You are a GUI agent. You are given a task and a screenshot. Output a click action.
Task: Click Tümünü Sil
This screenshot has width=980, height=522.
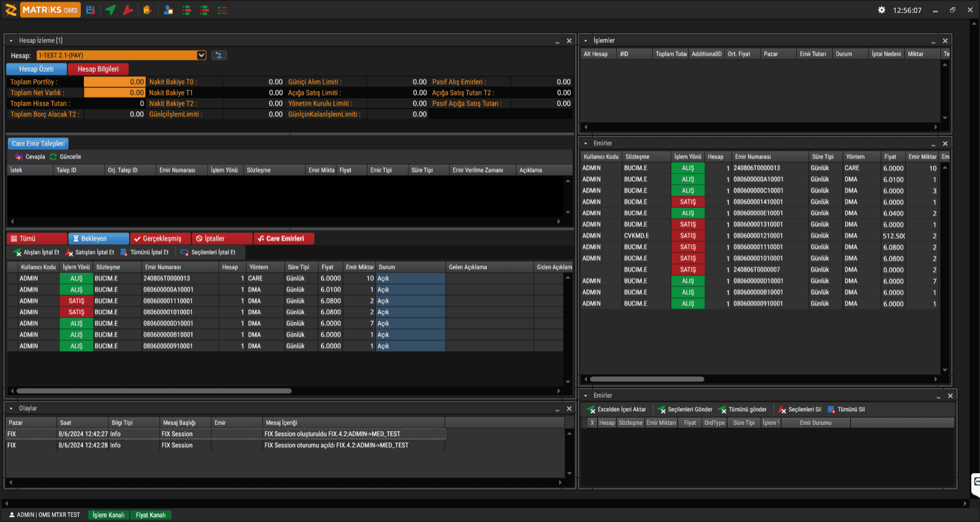point(846,409)
